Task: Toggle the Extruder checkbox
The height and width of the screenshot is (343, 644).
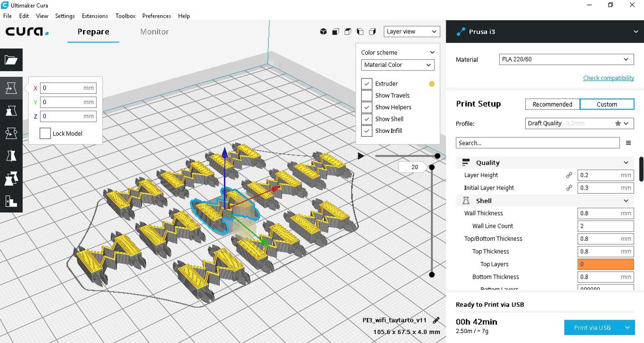Action: [x=367, y=83]
